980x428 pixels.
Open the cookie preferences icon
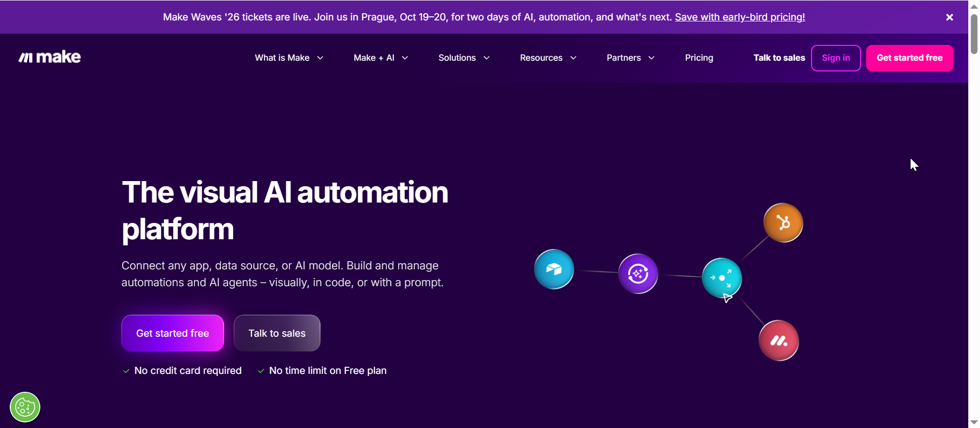coord(25,407)
